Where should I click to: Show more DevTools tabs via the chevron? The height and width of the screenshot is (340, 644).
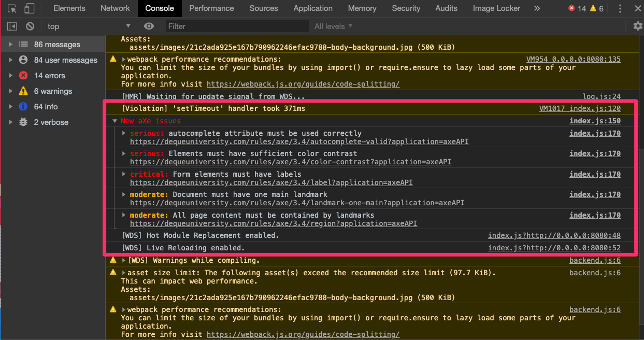coord(537,8)
